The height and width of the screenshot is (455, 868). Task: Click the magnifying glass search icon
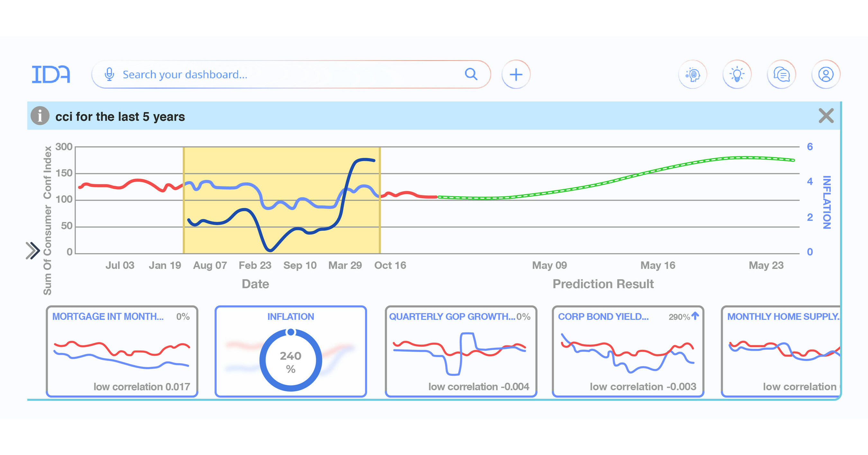click(471, 74)
